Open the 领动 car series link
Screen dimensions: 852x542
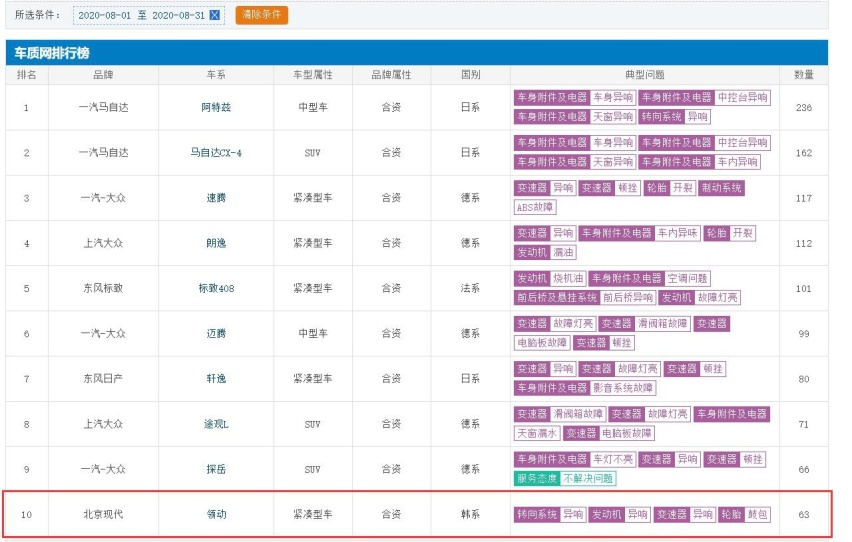click(x=216, y=514)
